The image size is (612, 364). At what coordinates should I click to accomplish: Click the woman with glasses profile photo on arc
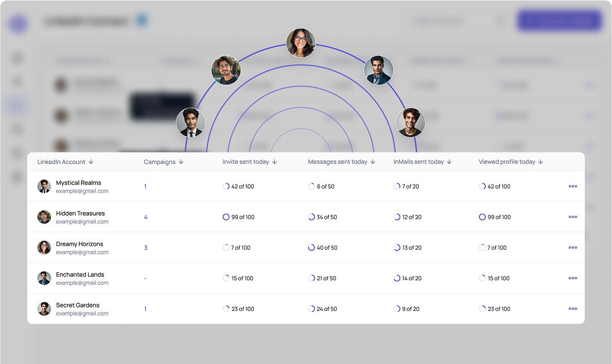click(x=301, y=43)
